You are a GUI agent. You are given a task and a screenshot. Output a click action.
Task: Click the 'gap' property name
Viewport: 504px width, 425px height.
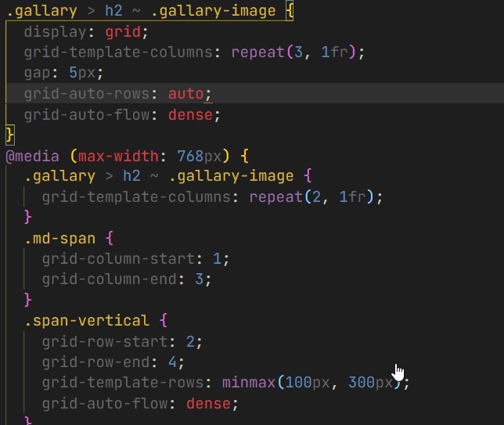[38, 74]
